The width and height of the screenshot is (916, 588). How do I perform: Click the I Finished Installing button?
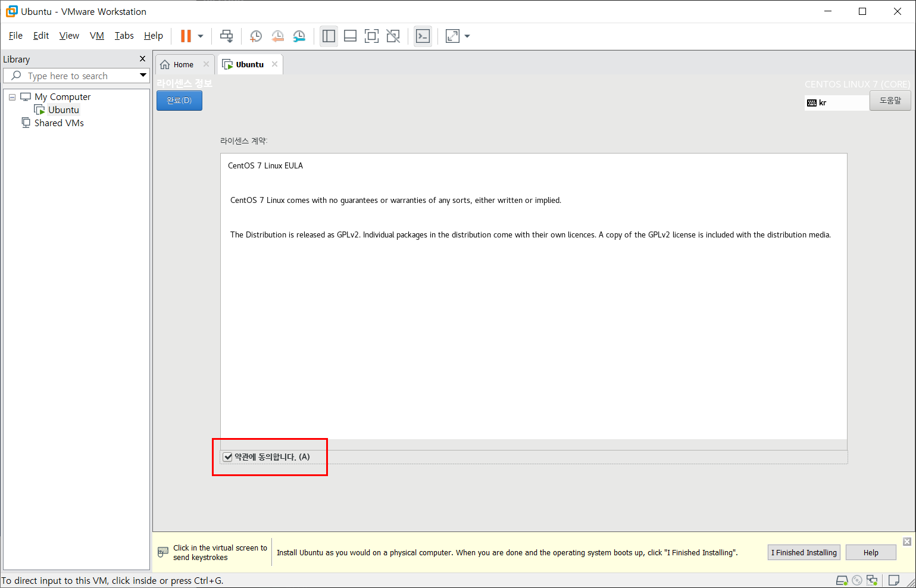[804, 552]
